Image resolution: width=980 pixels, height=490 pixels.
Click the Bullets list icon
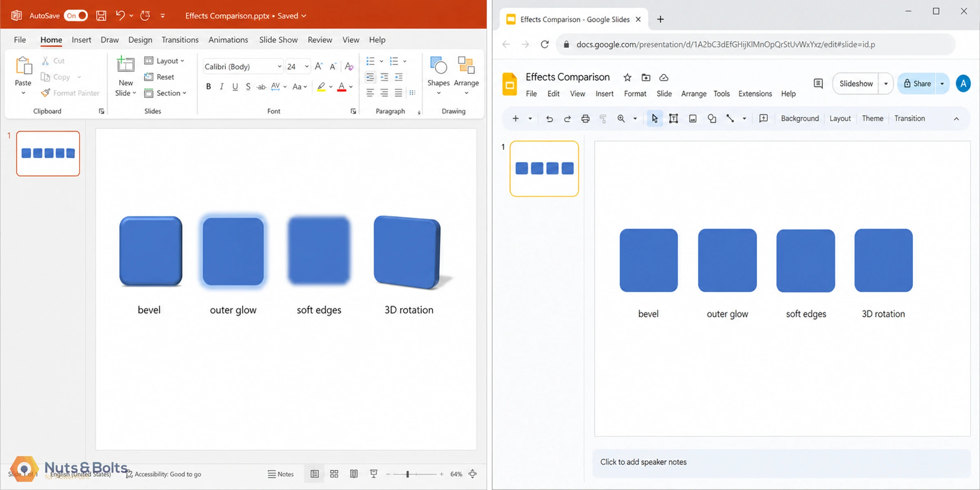click(370, 61)
